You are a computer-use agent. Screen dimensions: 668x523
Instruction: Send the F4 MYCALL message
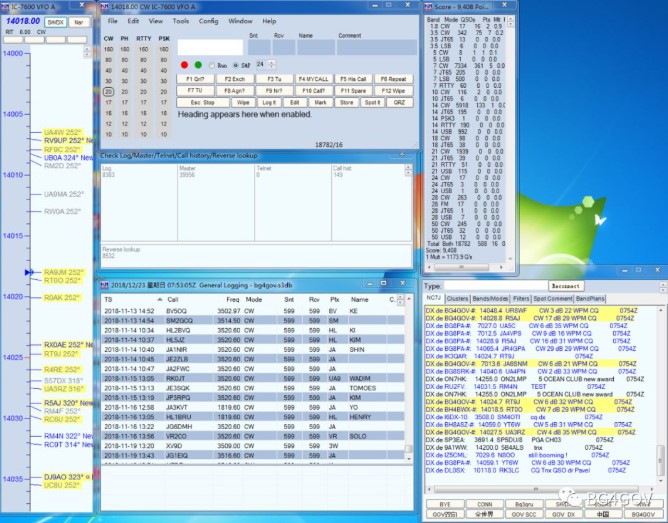(314, 79)
